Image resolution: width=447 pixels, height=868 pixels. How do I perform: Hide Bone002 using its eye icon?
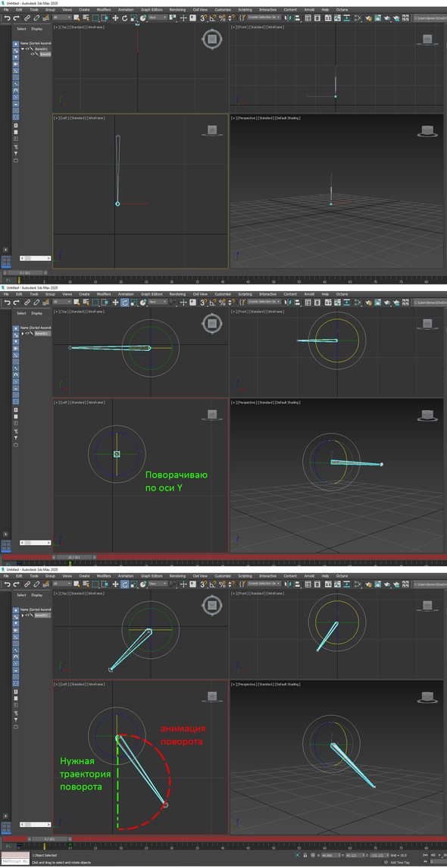(33, 55)
